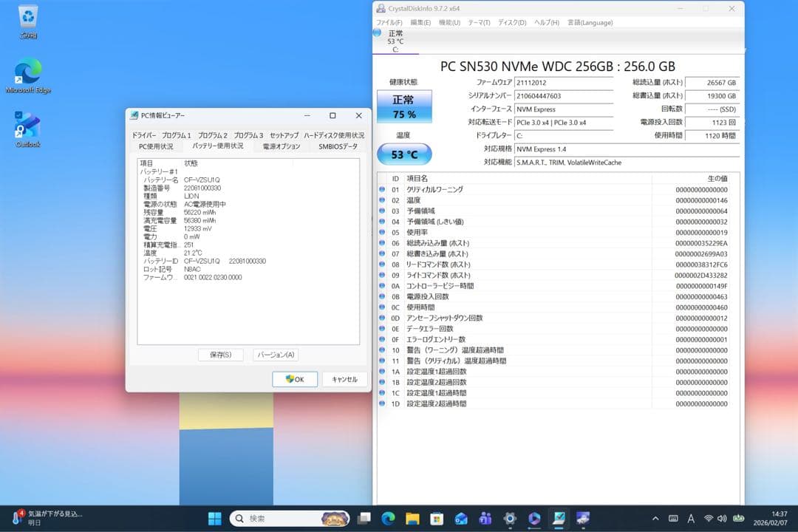
Task: Launch Microsoft Store from the taskbar
Action: pos(437,519)
